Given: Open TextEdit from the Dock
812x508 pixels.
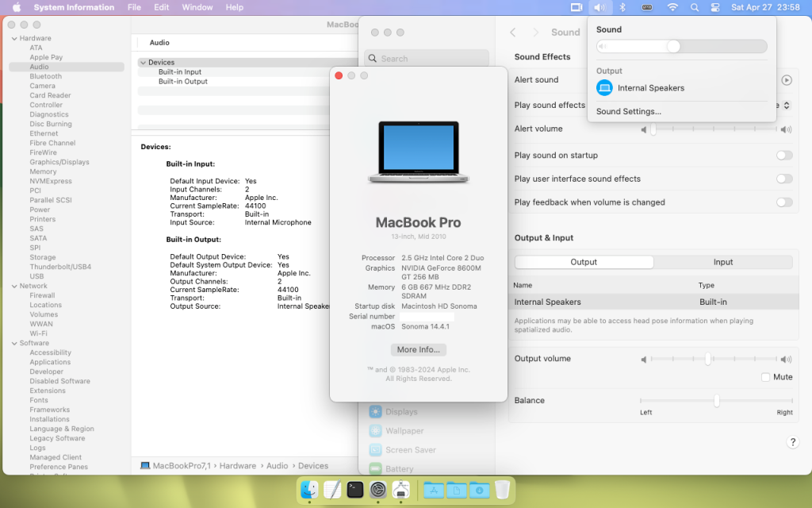Looking at the screenshot, I should point(332,490).
